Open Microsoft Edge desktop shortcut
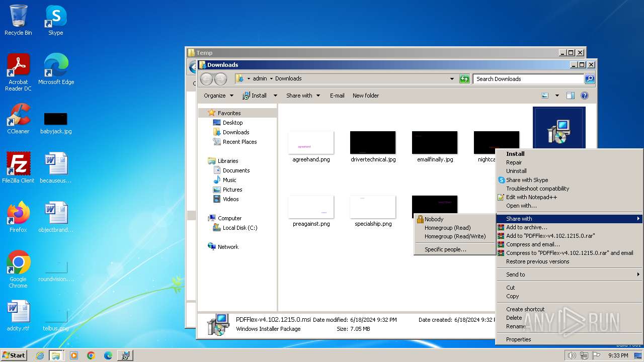 56,69
